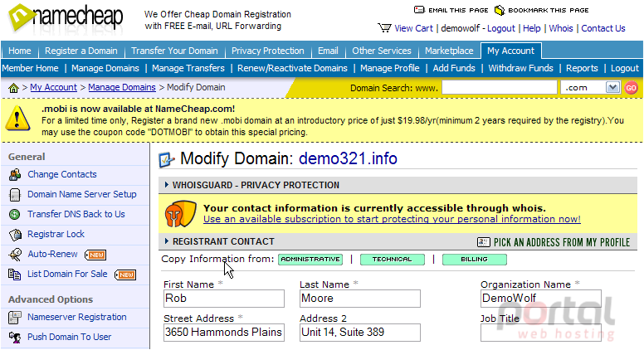Click the address card profile icon

pyautogui.click(x=483, y=242)
